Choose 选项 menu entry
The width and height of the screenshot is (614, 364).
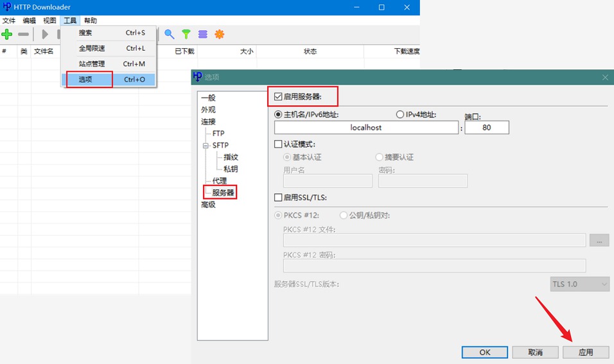pos(109,80)
